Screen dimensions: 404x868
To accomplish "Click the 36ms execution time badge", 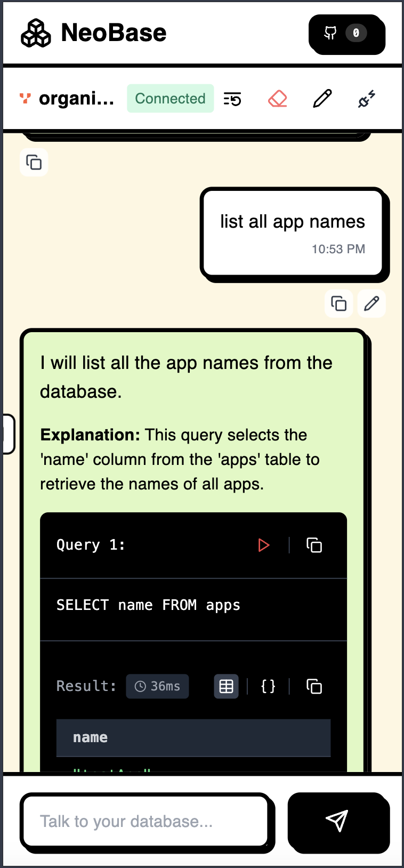I will click(x=157, y=686).
